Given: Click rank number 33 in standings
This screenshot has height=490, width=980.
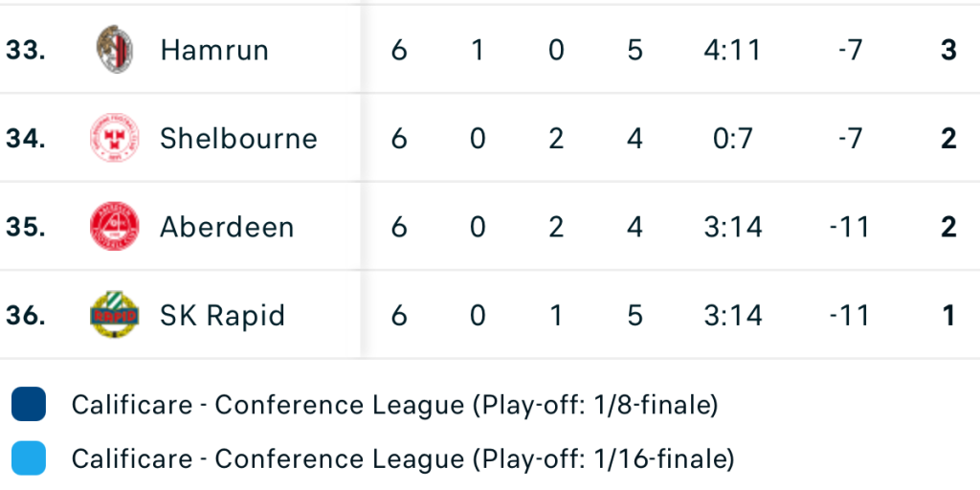Looking at the screenshot, I should click(26, 50).
